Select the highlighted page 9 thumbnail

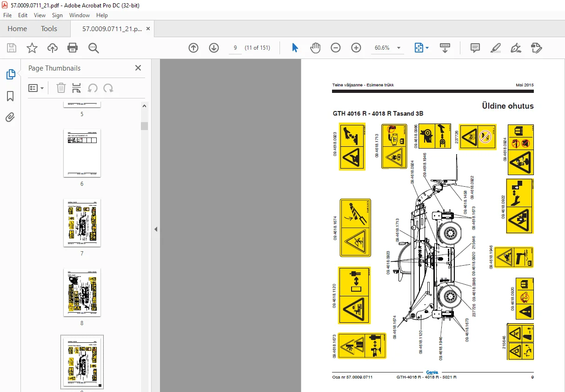click(82, 362)
